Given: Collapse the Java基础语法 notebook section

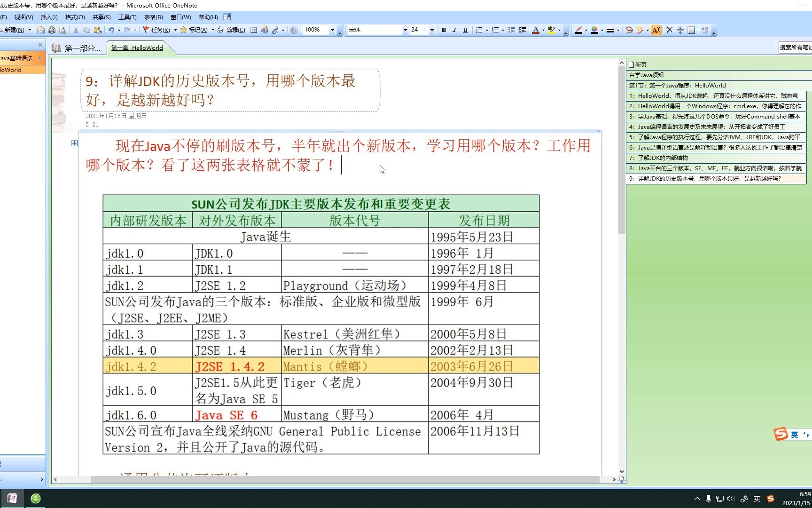Looking at the screenshot, I should pyautogui.click(x=40, y=58).
